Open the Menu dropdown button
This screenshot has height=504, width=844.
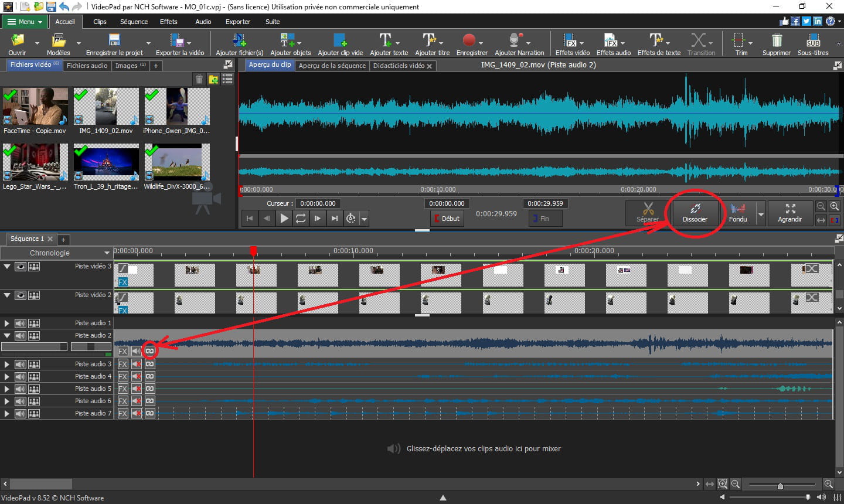tap(26, 22)
